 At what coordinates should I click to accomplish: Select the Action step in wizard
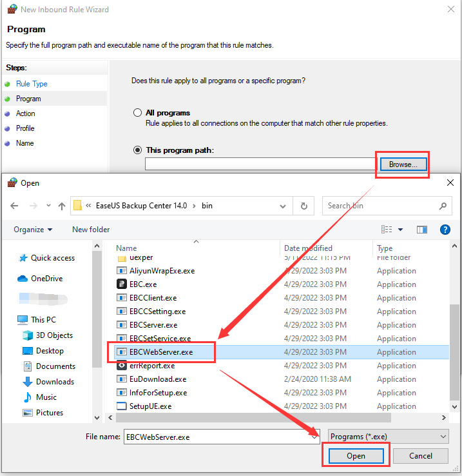[x=26, y=114]
